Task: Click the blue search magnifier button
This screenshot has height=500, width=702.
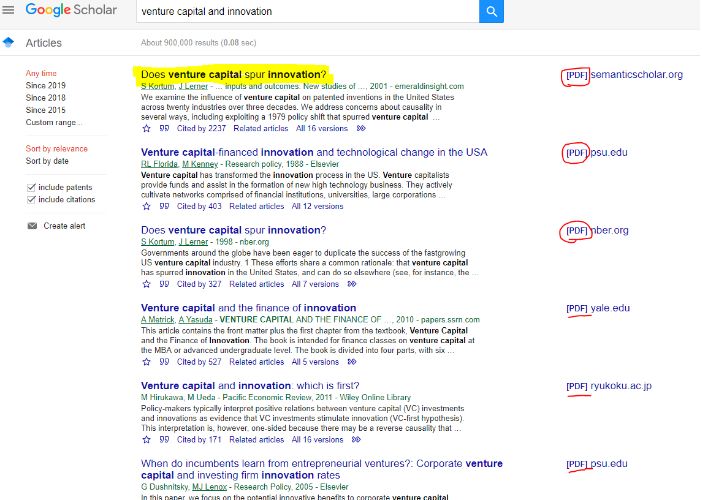Action: pyautogui.click(x=491, y=11)
